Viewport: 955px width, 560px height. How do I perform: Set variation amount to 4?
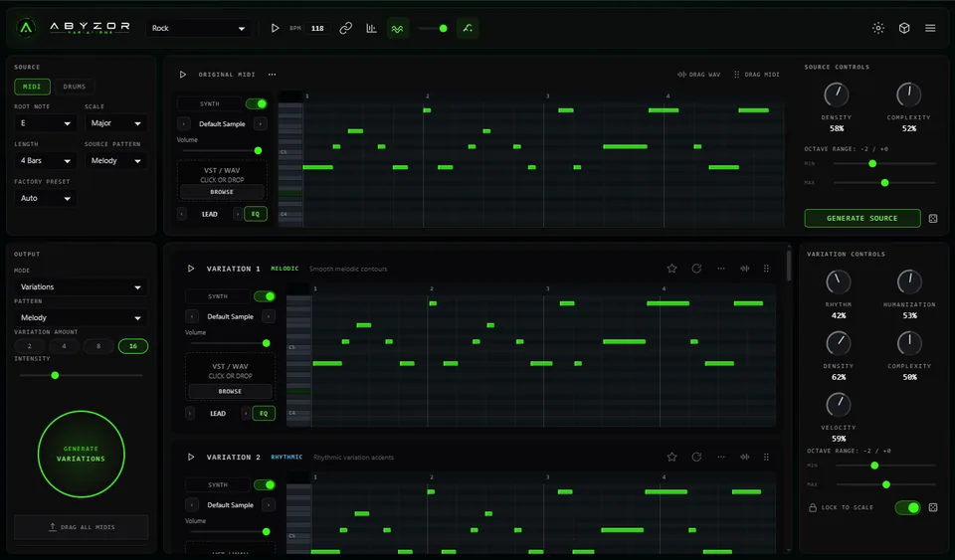click(64, 346)
